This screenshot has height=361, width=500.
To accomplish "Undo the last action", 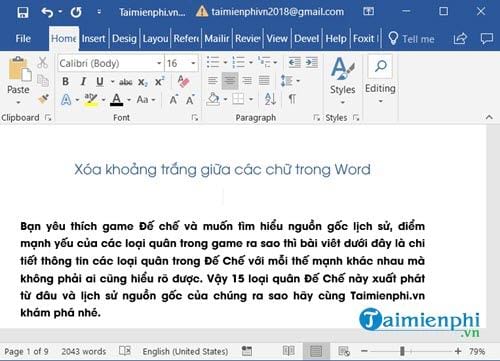I will 47,13.
